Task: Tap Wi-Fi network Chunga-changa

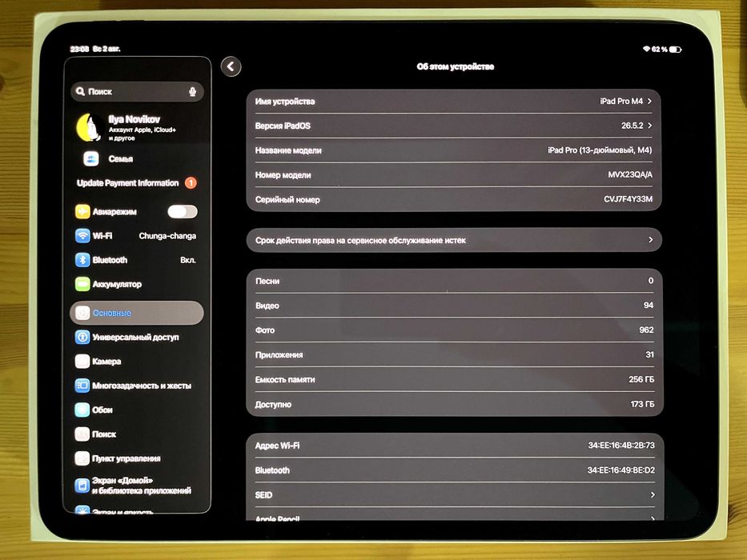Action: click(x=167, y=236)
